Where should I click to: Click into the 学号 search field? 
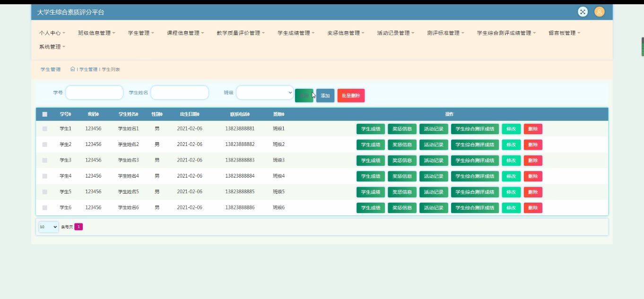point(95,93)
